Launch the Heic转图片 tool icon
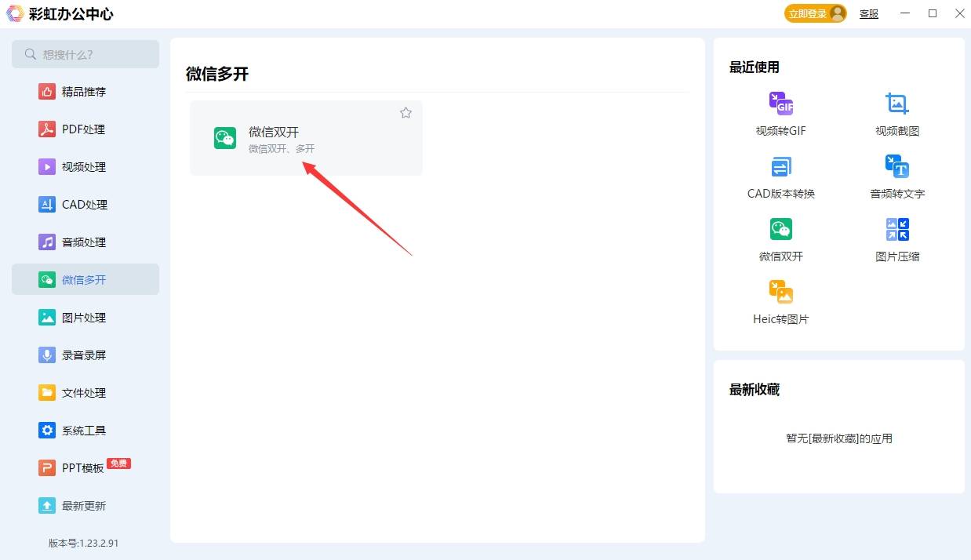Viewport: 971px width, 560px height. (780, 293)
